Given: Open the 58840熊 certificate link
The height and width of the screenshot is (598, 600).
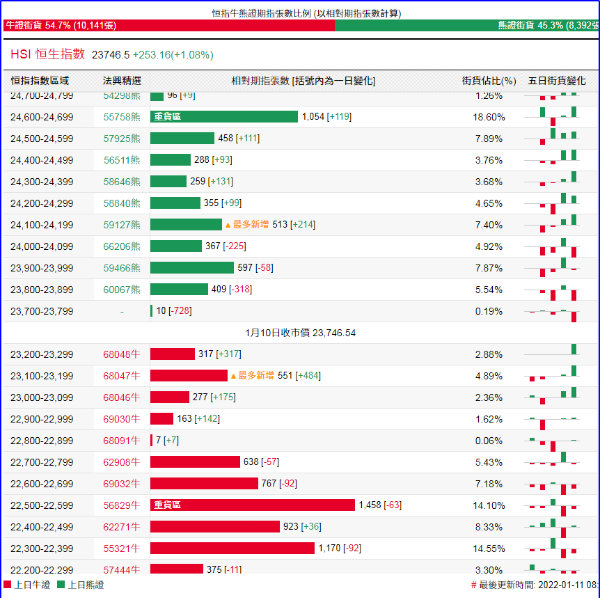Looking at the screenshot, I should pos(122,203).
